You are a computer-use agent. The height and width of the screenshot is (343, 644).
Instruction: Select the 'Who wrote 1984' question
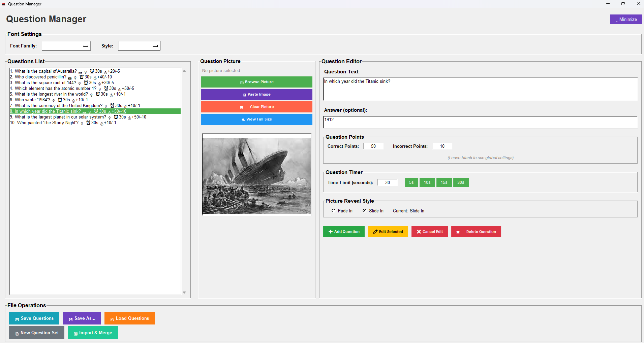(x=32, y=100)
